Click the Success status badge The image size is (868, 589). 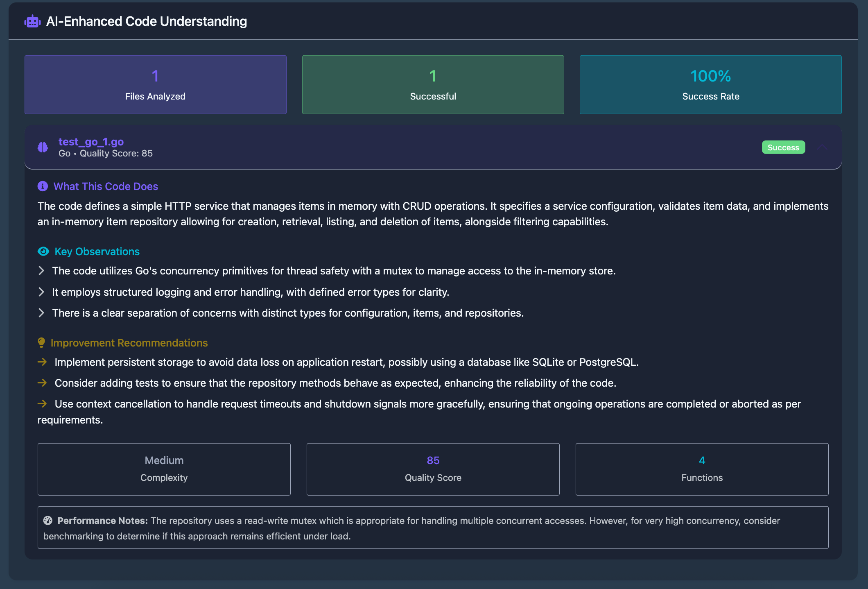pyautogui.click(x=783, y=147)
